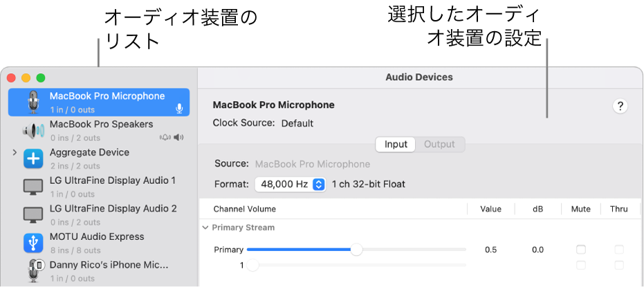This screenshot has height=287, width=644.
Task: Click the MacBook Pro Microphone device icon
Action: [x=33, y=102]
